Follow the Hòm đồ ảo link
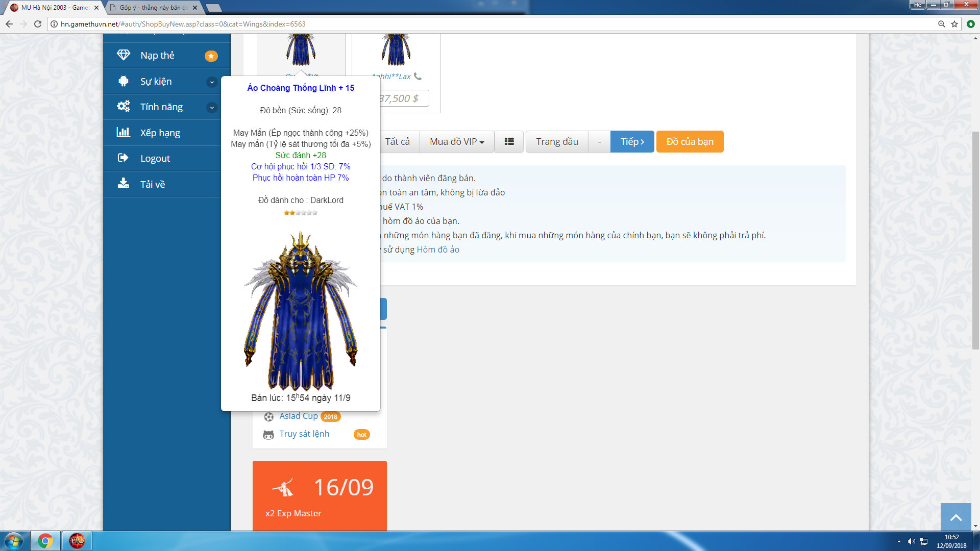This screenshot has height=551, width=980. pyautogui.click(x=438, y=249)
